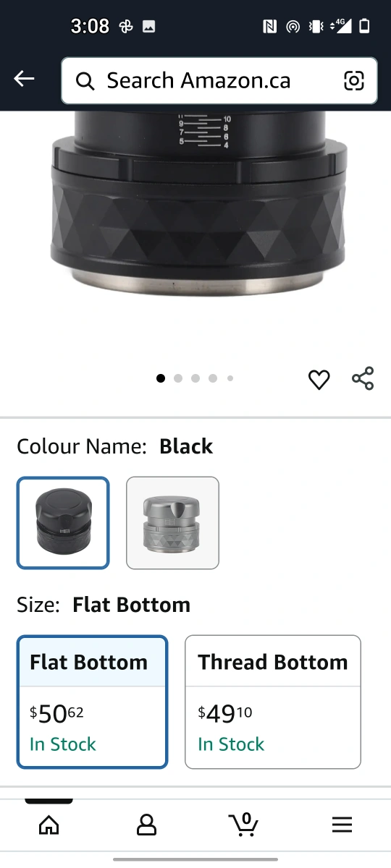Share this product via share icon
The width and height of the screenshot is (391, 868).
coord(363,378)
